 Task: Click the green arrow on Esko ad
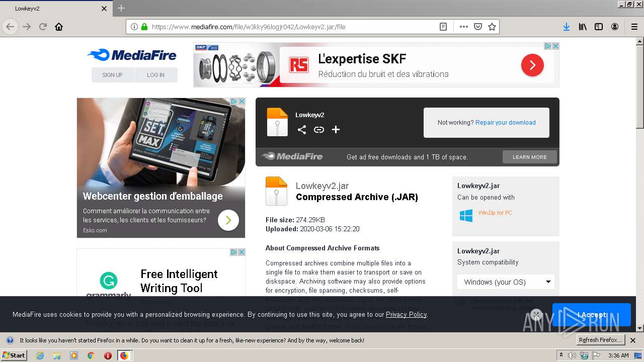pyautogui.click(x=228, y=220)
